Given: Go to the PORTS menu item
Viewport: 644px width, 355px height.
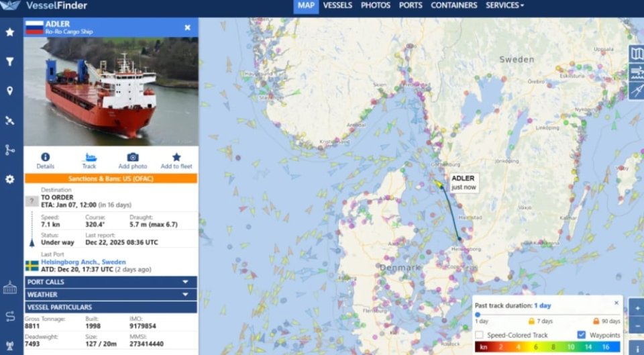Looking at the screenshot, I should [411, 5].
